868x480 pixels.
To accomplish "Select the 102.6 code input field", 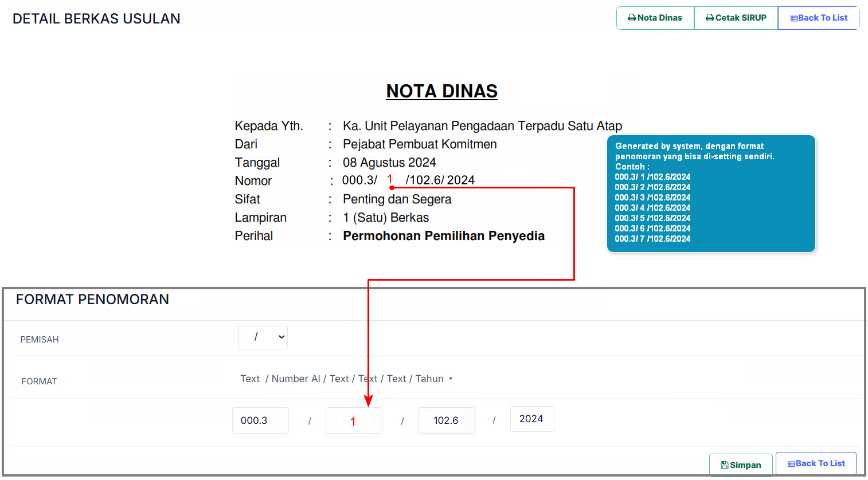I will (447, 420).
